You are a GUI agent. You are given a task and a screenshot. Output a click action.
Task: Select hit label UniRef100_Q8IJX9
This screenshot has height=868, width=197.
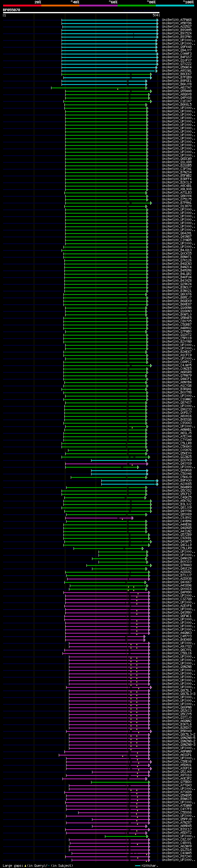click(177, 507)
